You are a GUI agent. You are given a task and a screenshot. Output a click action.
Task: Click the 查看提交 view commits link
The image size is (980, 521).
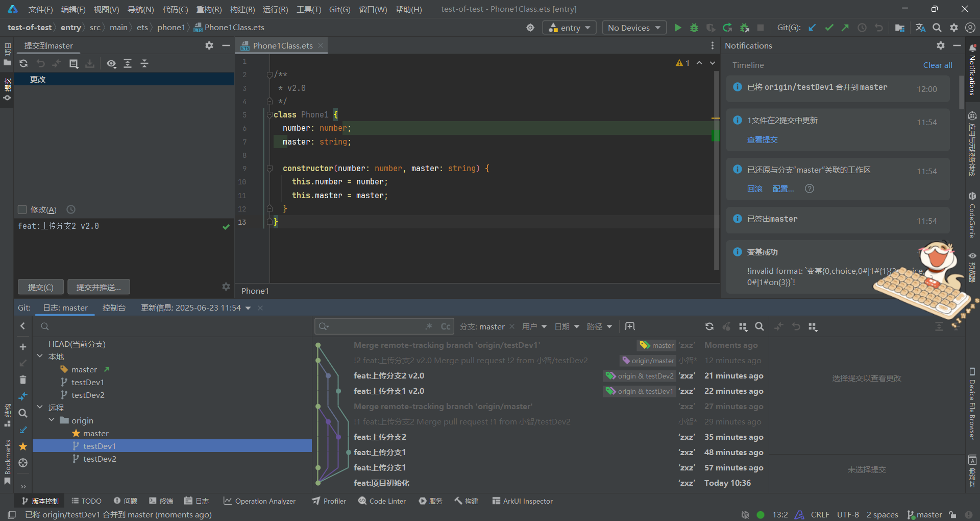(x=763, y=139)
